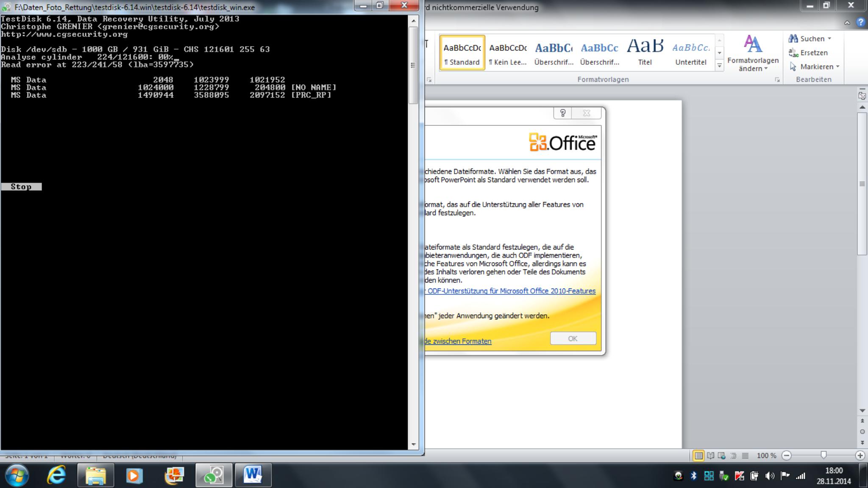Open Formatvorlagen ändern menu
This screenshot has width=868, height=488.
point(753,53)
